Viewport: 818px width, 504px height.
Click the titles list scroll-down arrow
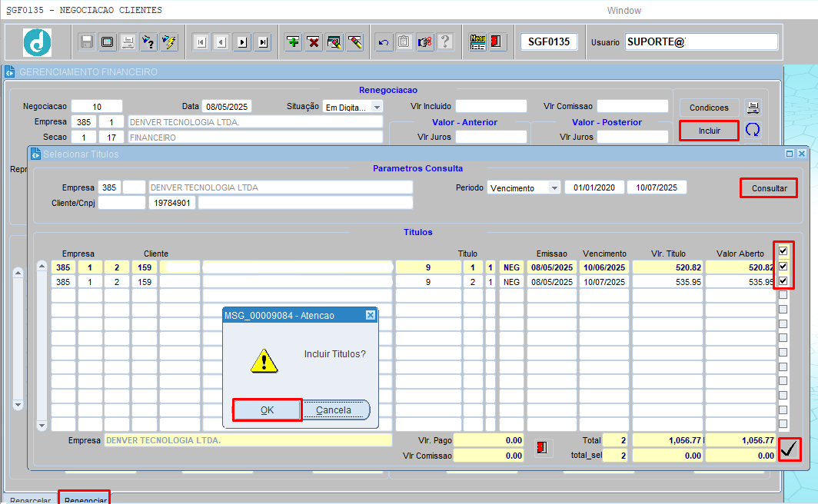pyautogui.click(x=42, y=426)
